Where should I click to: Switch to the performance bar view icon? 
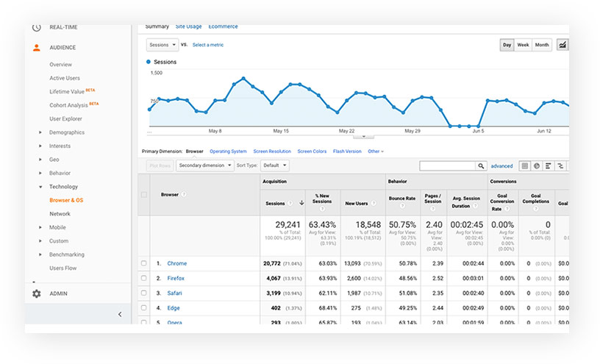[549, 166]
